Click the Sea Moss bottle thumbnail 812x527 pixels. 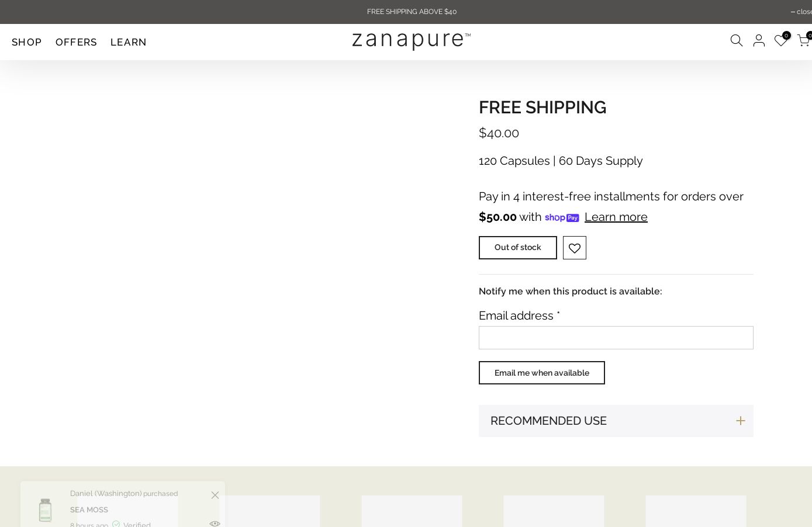(x=45, y=509)
